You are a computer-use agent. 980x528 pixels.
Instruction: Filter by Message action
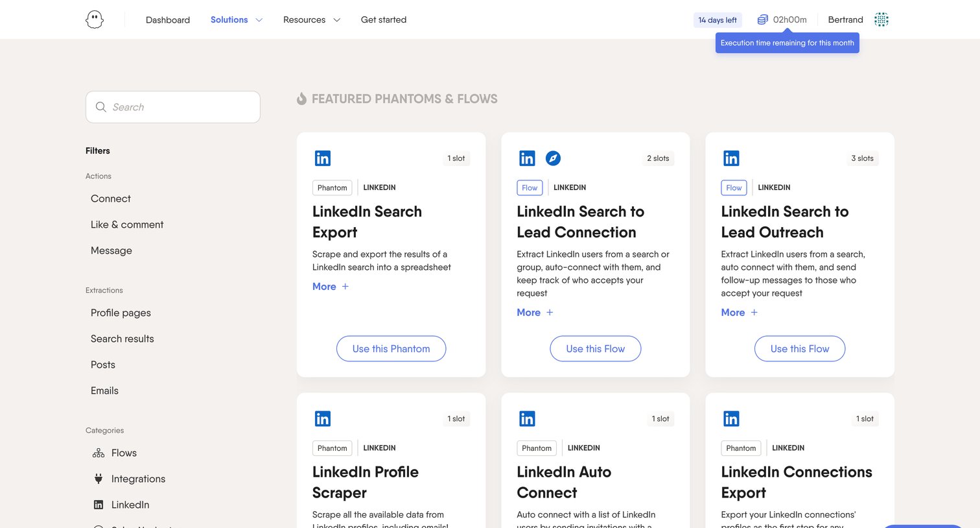(x=111, y=250)
